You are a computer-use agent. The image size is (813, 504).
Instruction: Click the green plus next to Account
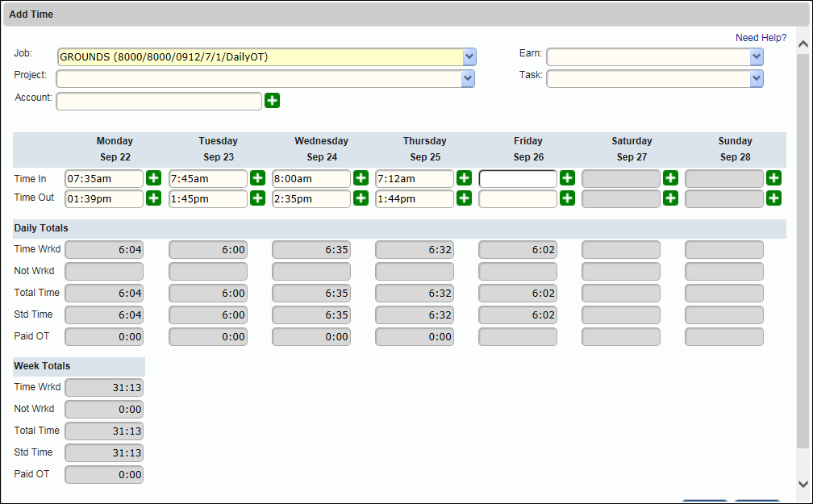coord(273,101)
